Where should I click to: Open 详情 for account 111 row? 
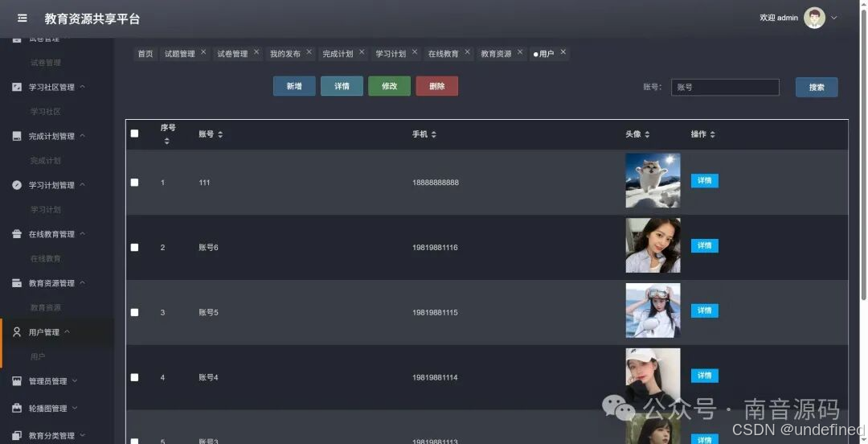705,181
